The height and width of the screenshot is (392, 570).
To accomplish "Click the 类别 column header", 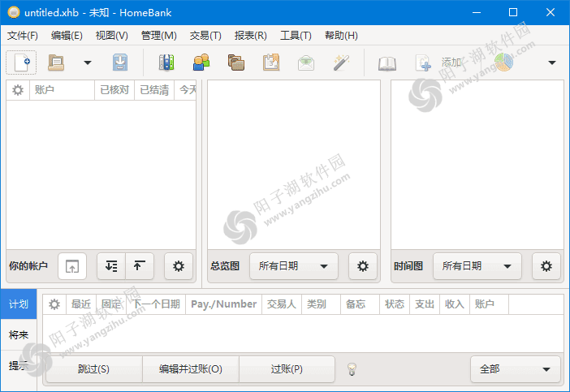I will (321, 304).
